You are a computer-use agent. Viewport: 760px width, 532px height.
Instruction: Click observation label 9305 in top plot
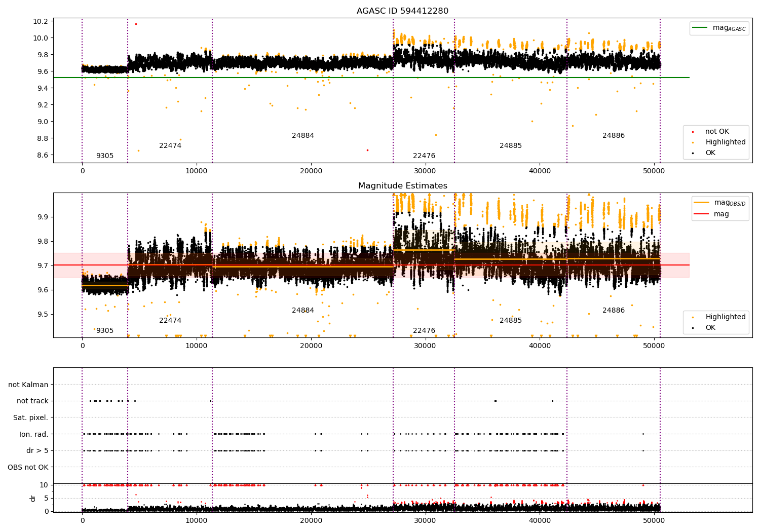pos(105,156)
